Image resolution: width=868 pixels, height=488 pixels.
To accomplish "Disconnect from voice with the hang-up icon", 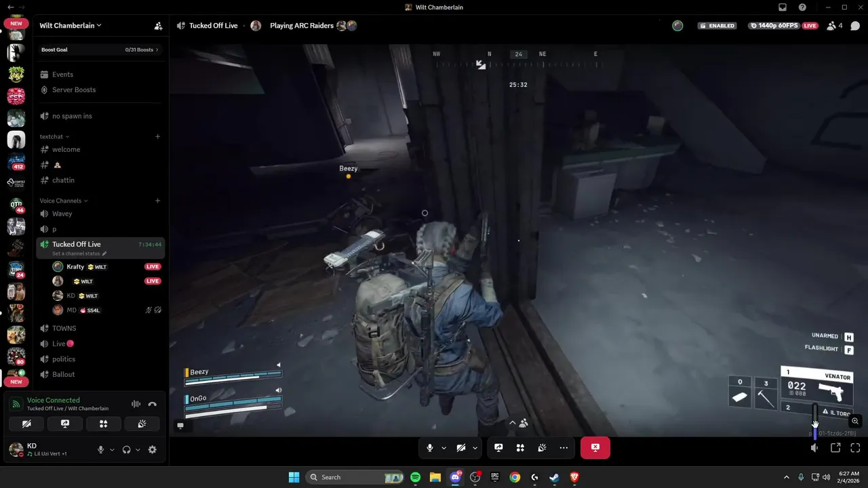I will 153,404.
